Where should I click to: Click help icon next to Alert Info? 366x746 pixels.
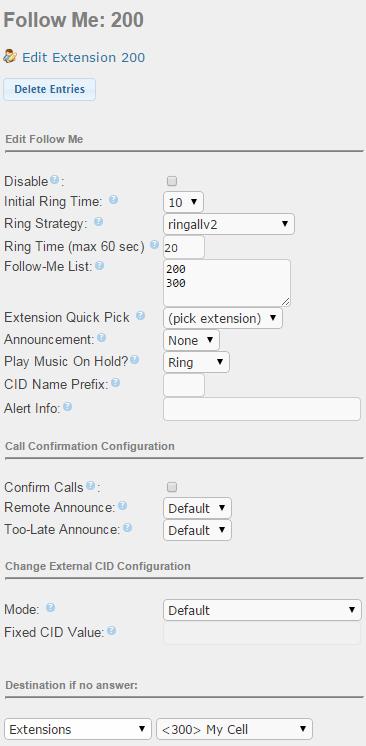click(x=68, y=406)
